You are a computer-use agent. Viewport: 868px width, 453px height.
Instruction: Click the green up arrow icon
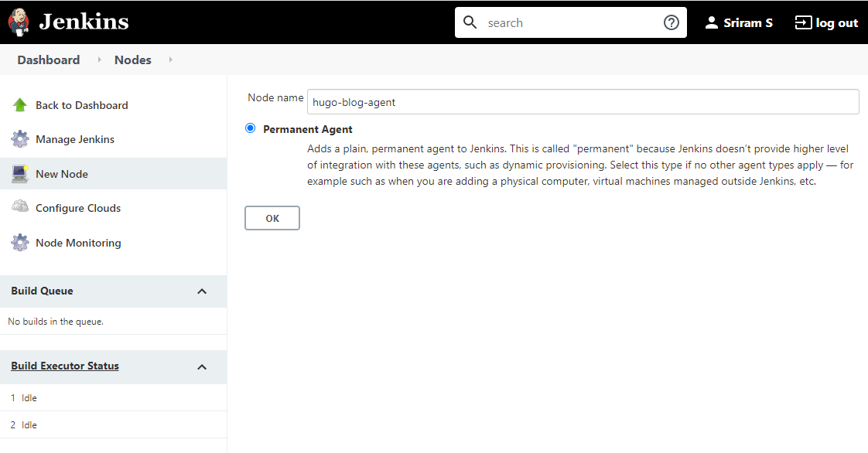point(20,105)
